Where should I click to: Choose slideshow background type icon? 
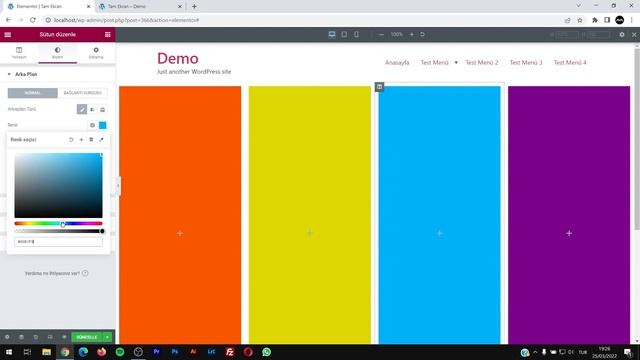coord(102,109)
